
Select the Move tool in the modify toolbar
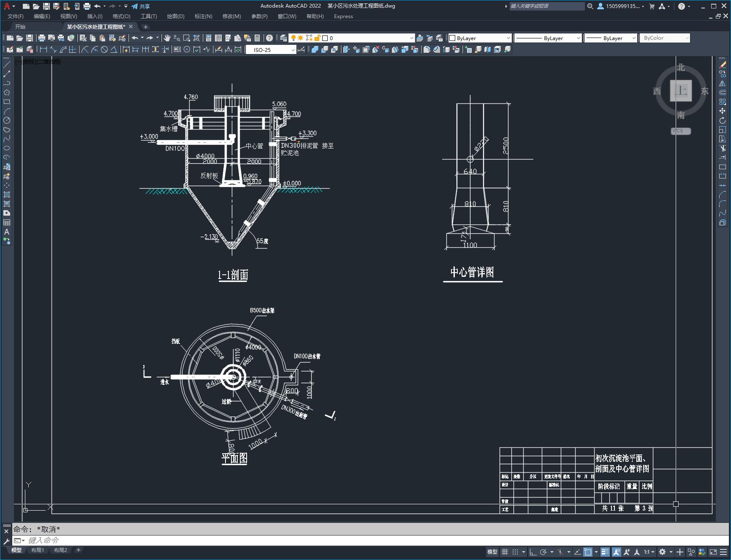pyautogui.click(x=723, y=111)
